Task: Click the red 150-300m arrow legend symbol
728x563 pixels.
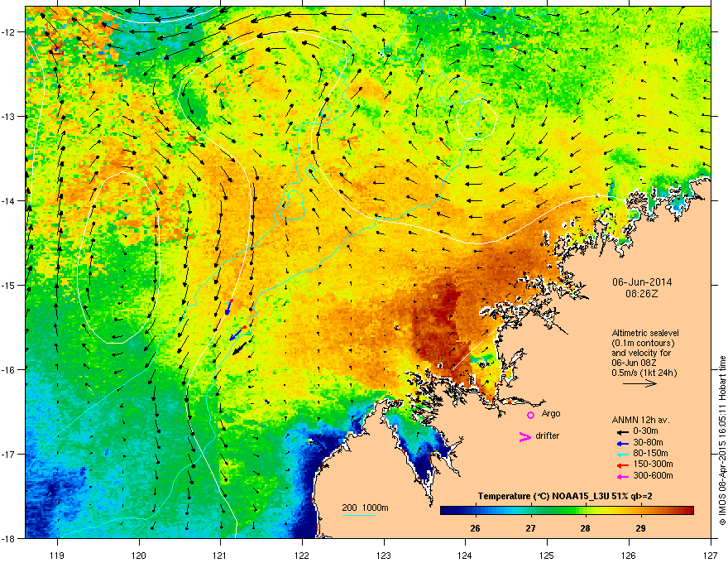Action: click(622, 465)
